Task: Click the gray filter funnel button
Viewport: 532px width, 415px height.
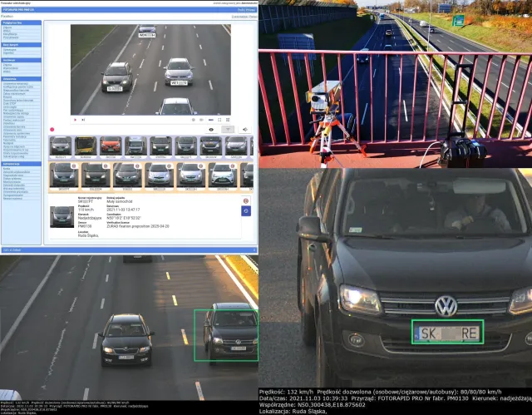Action: coord(228,130)
